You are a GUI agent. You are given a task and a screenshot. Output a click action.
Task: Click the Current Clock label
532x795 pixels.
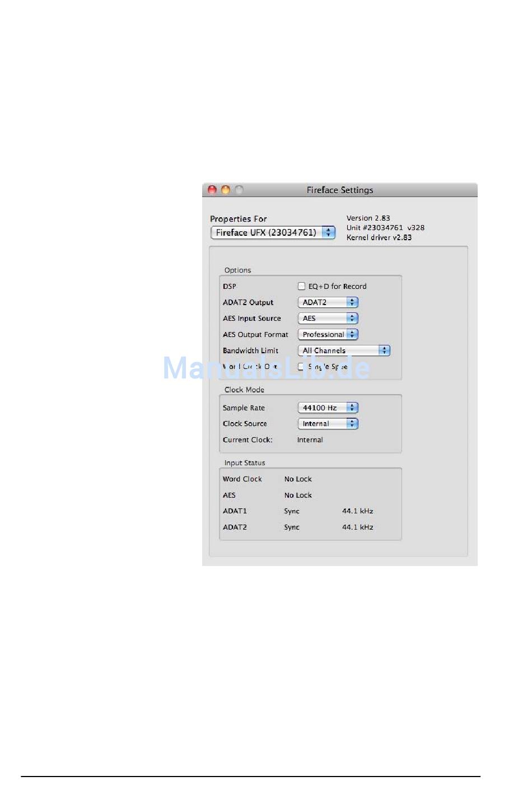coord(248,439)
